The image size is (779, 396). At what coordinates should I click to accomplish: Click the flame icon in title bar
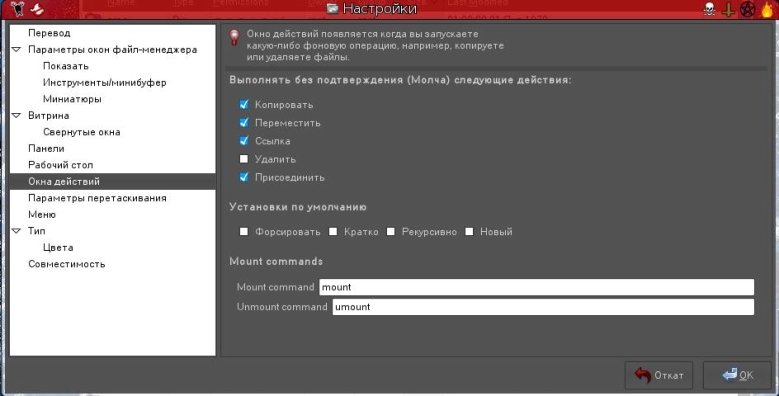point(767,9)
